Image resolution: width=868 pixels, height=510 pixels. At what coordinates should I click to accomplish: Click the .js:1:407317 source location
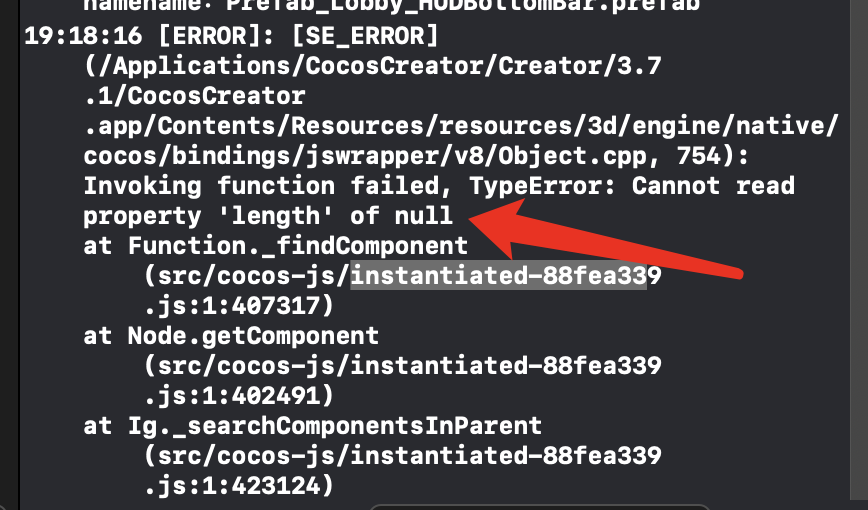pos(246,304)
